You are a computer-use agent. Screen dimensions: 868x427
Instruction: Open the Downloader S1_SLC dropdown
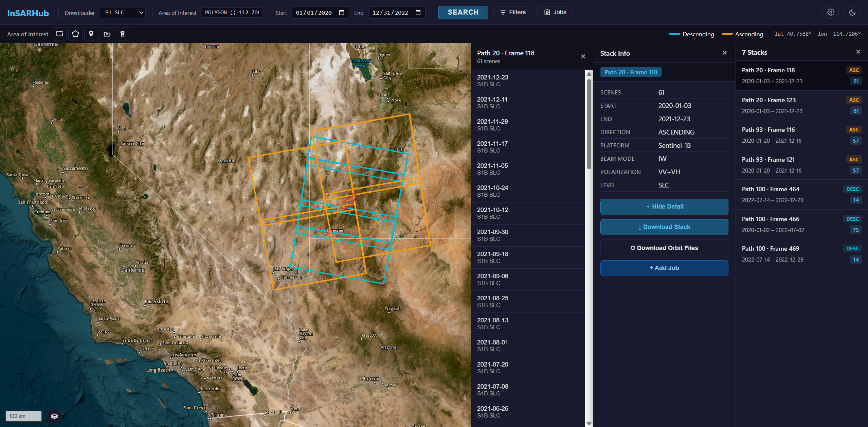coord(123,13)
